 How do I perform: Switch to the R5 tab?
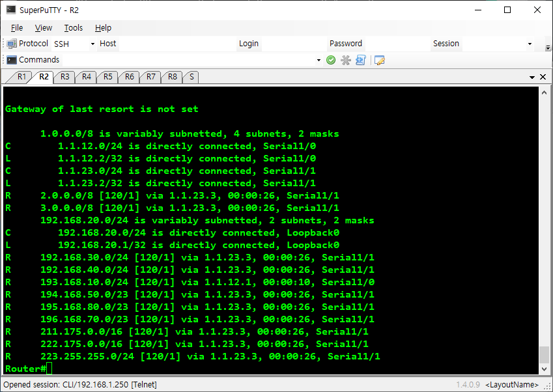click(108, 77)
